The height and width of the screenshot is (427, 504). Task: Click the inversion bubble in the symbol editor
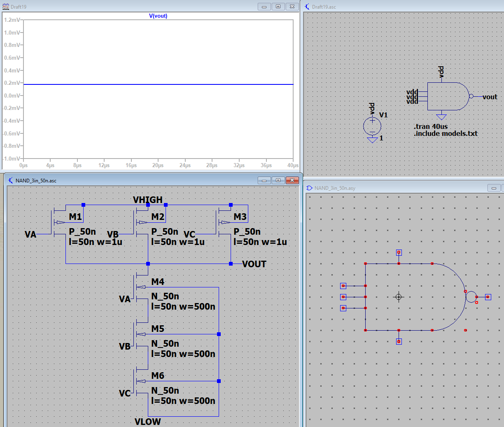tap(471, 297)
